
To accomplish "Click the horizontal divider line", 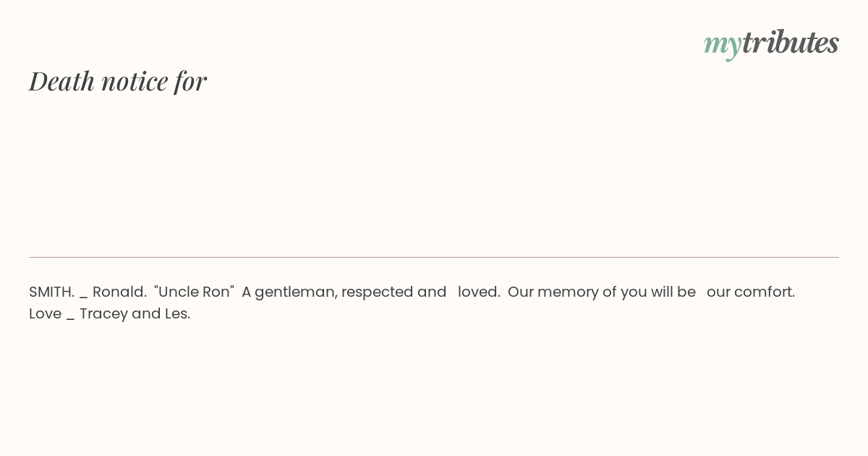I will point(434,257).
